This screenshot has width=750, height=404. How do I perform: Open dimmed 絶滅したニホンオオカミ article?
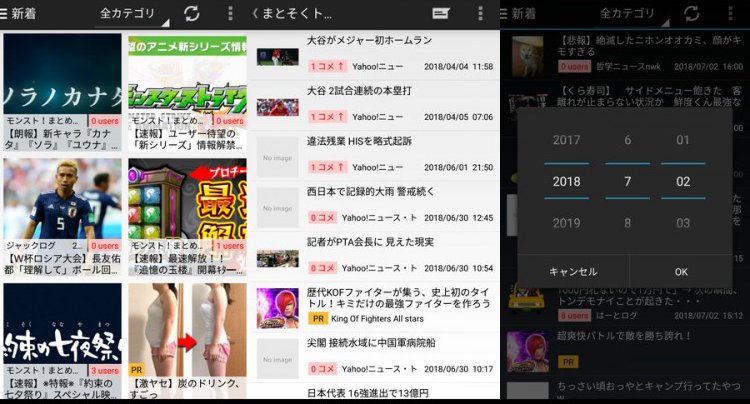(x=625, y=55)
